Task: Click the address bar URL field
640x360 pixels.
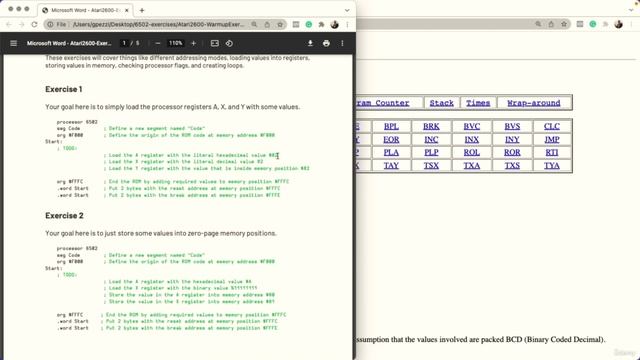Action: point(158,24)
